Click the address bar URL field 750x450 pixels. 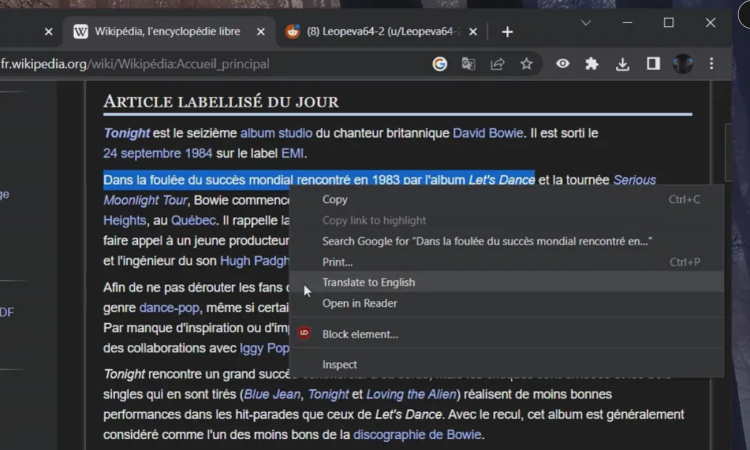[200, 64]
